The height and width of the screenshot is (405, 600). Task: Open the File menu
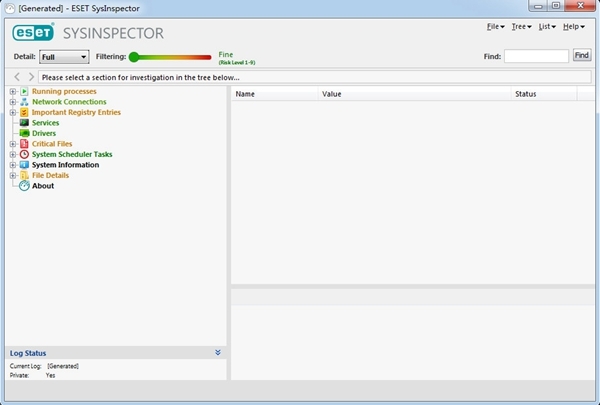coord(496,26)
